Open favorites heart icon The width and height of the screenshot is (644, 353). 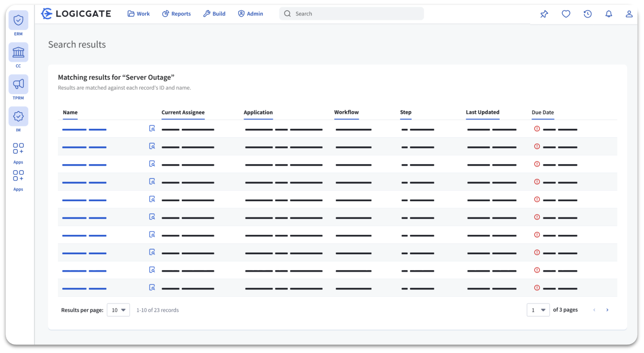pos(566,14)
